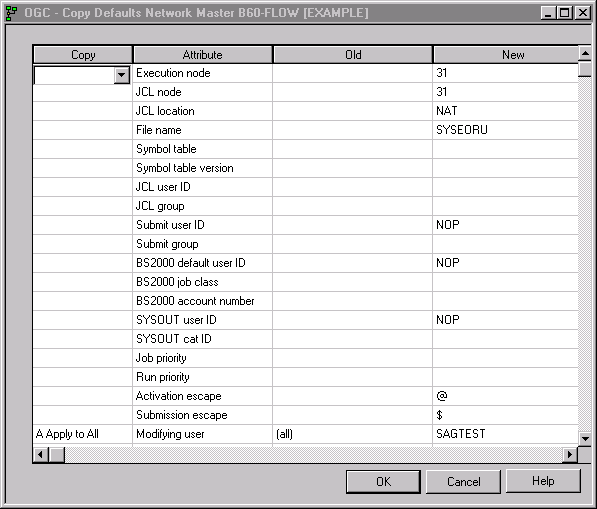The height and width of the screenshot is (509, 597).
Task: Select the SYSOUT cat ID attribute
Action: 203,339
